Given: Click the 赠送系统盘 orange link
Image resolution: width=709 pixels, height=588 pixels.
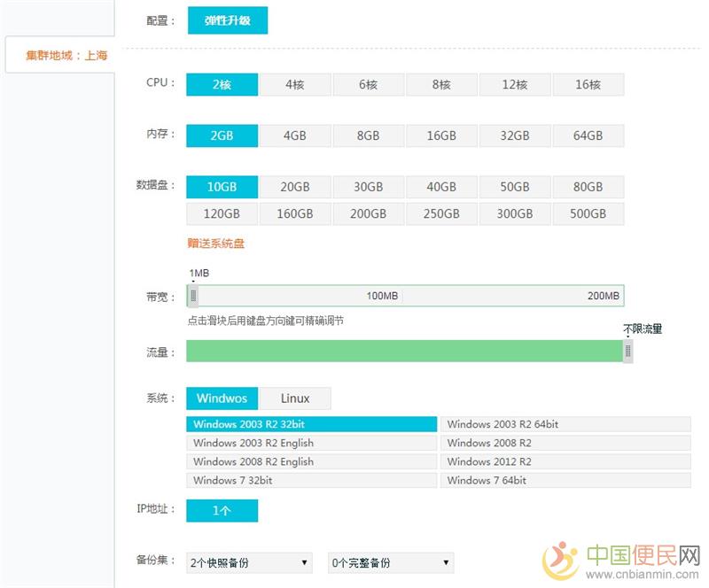Looking at the screenshot, I should tap(215, 244).
